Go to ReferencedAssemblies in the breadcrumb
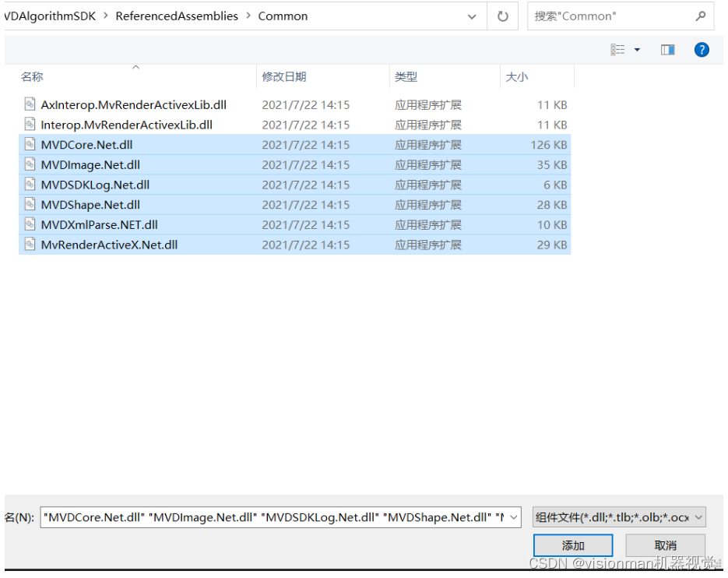Screen dimensions: 728x578 177,16
